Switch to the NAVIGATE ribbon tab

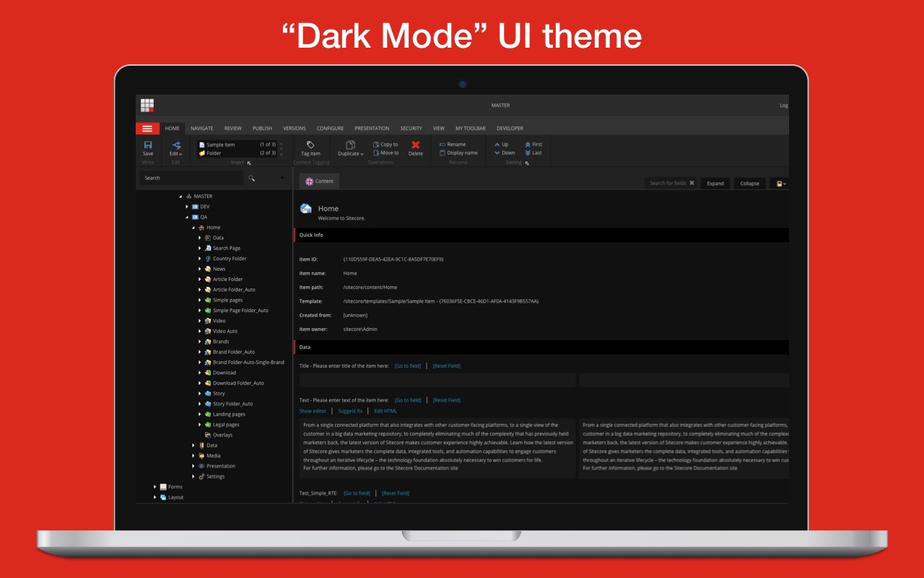pyautogui.click(x=202, y=129)
